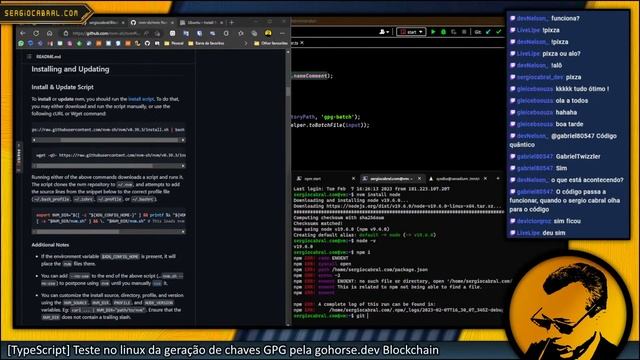Click the nameComment code line
The height and width of the screenshot is (360, 640).
(312, 76)
